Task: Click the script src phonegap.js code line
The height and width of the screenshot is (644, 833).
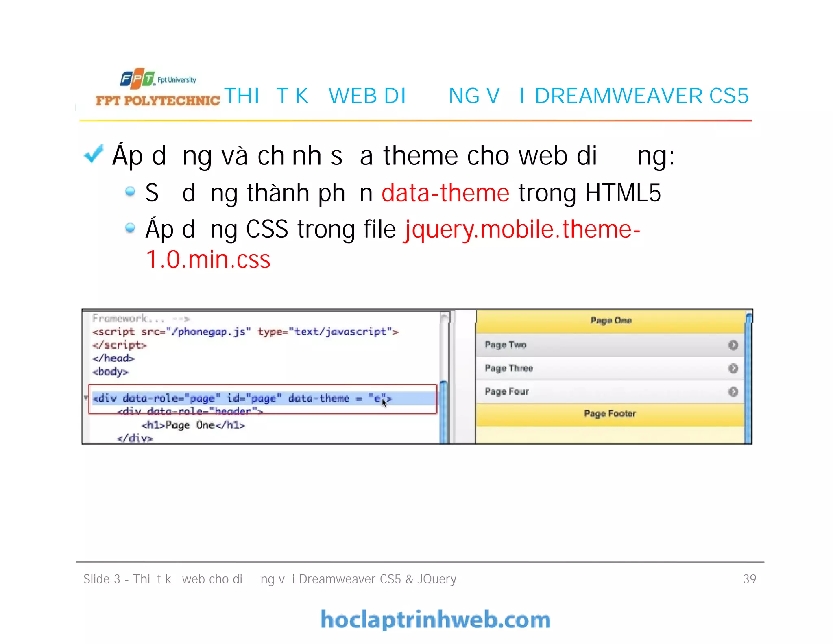Action: click(x=245, y=332)
